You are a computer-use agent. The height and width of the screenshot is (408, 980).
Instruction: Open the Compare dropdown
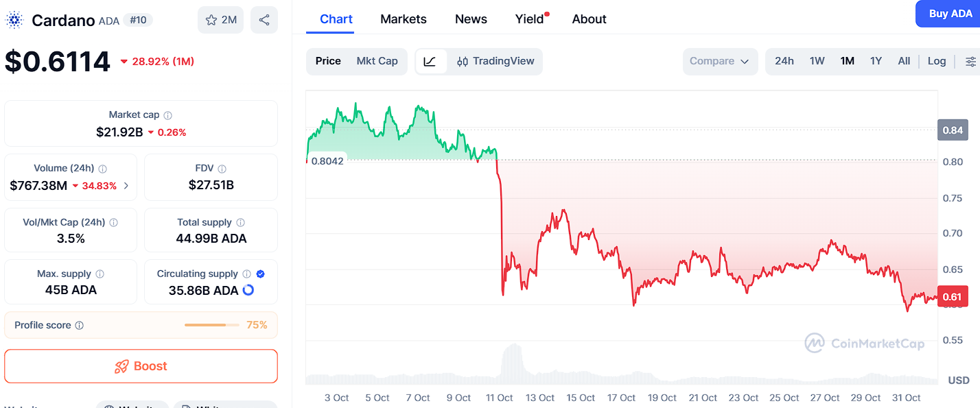[720, 61]
